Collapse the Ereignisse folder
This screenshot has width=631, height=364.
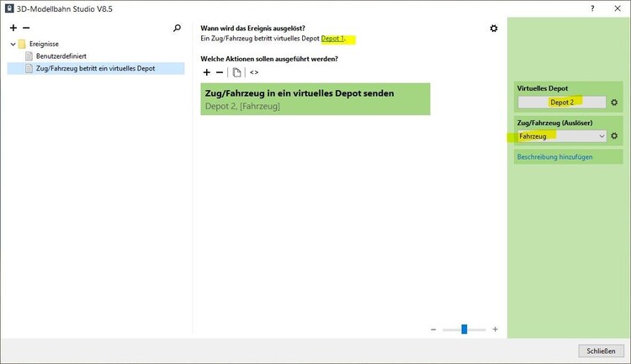pos(13,44)
